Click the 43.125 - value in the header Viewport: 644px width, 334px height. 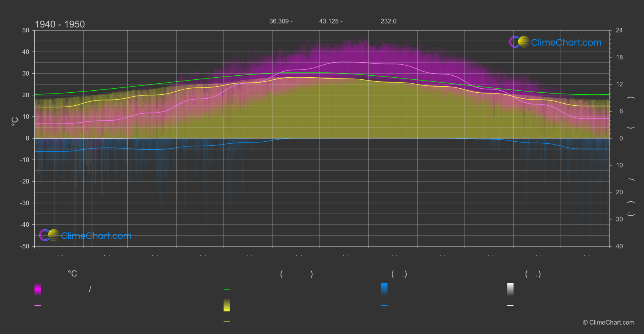tap(331, 21)
